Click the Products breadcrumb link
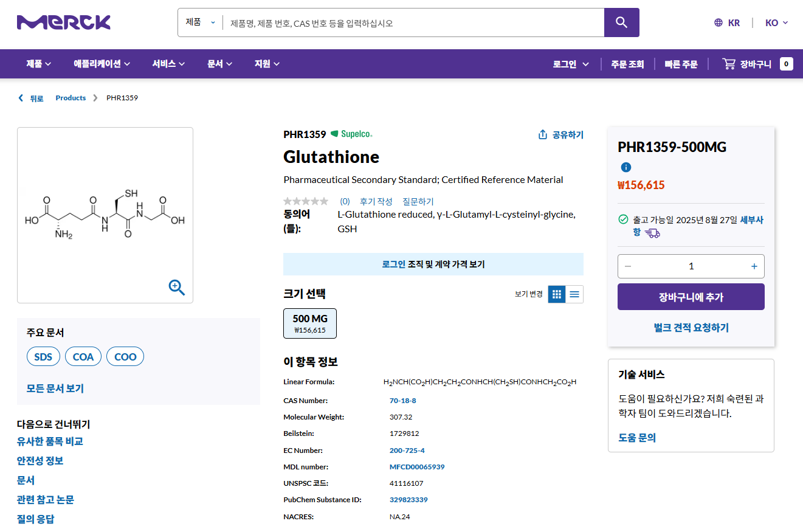The image size is (803, 532). pos(71,98)
